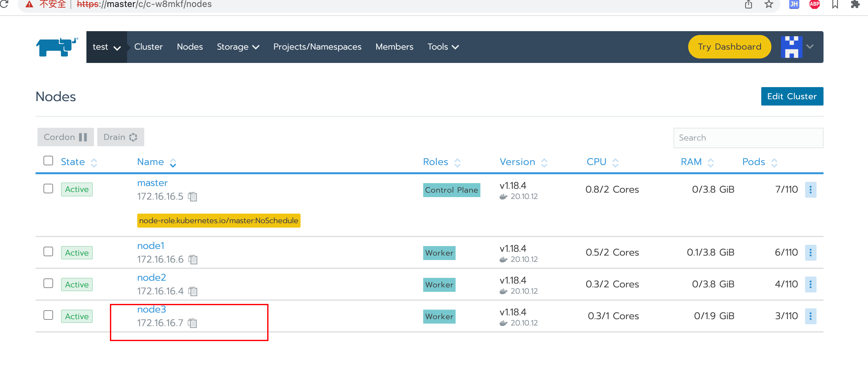
Task: Copy node1 IP 172.16.16.6 to clipboard
Action: (x=193, y=259)
